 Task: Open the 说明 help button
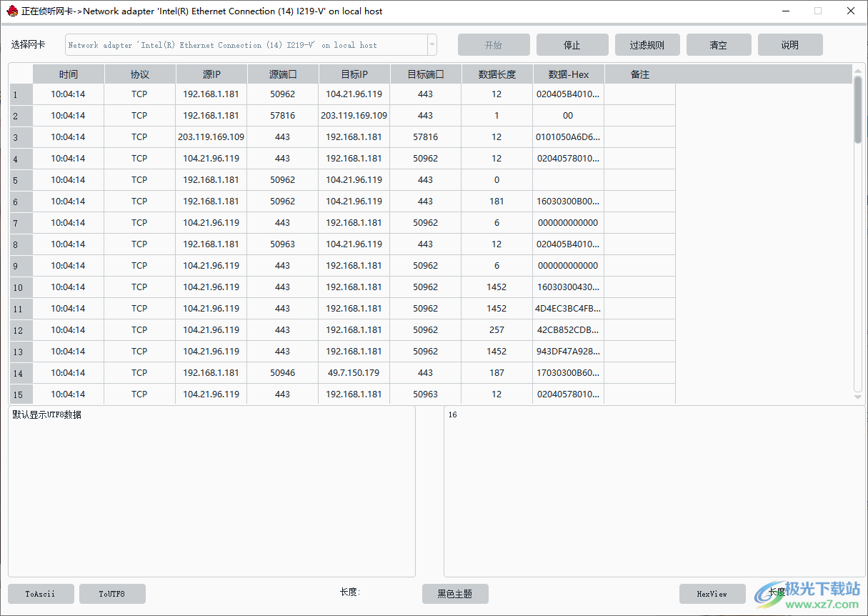coord(790,45)
